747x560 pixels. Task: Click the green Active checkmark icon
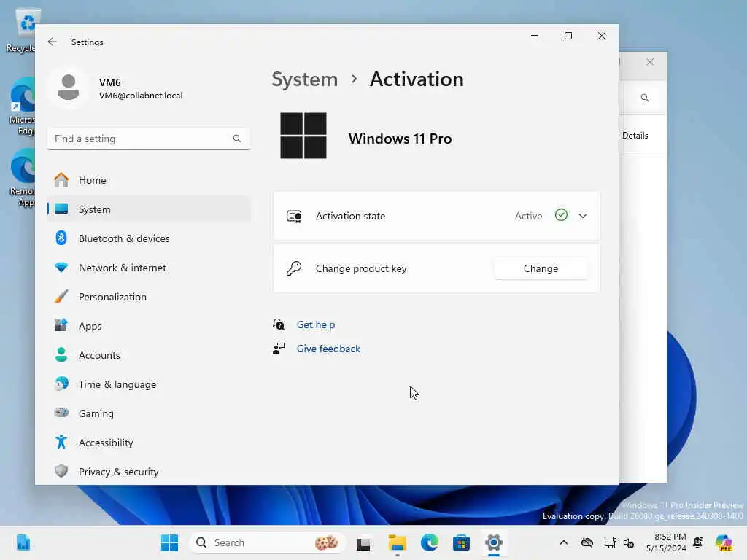pyautogui.click(x=561, y=215)
